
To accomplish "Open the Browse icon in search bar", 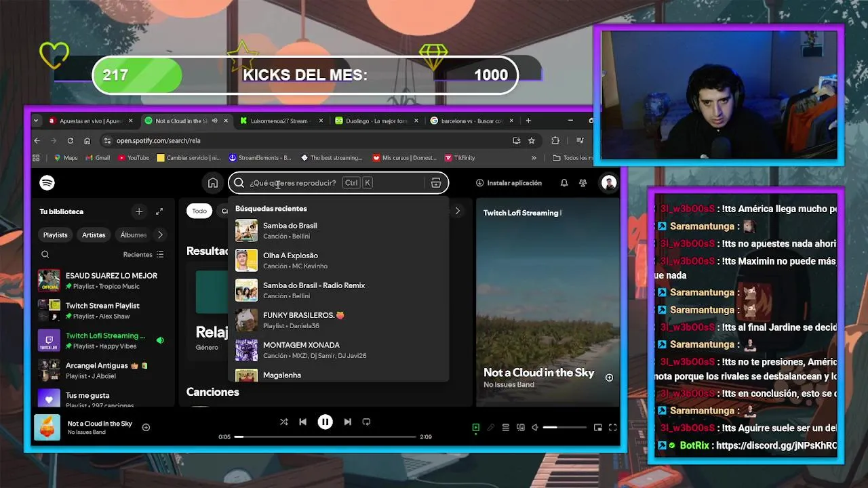I will click(436, 183).
